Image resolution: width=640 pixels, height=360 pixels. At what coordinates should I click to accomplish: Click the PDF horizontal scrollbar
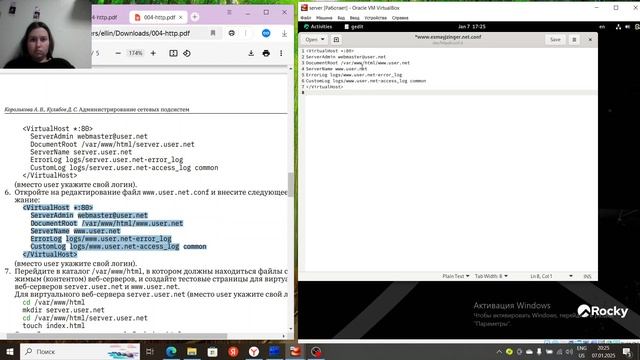tap(117, 336)
